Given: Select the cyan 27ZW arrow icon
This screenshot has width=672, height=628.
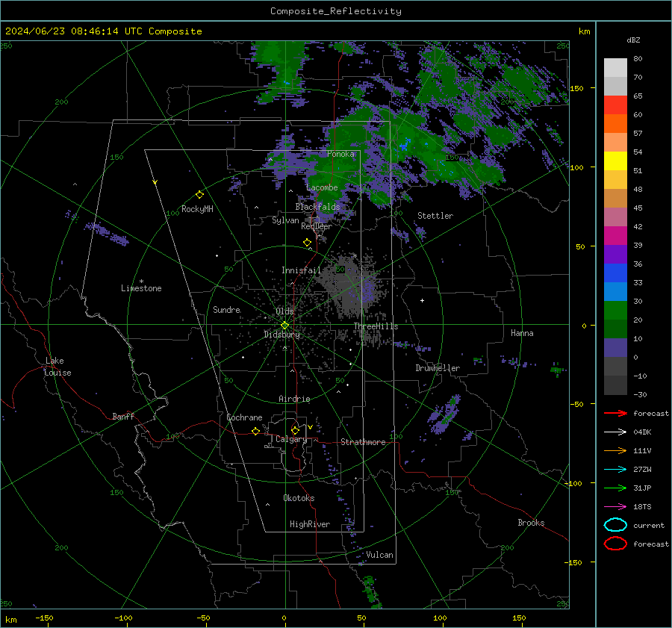Looking at the screenshot, I should pyautogui.click(x=615, y=470).
